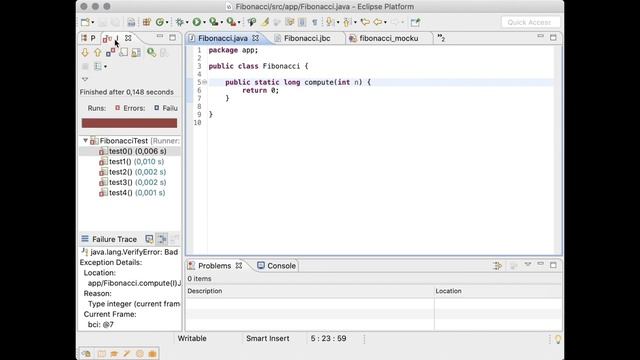Toggle Show Whitespace Characters icon
This screenshot has height=360, width=640.
[x=315, y=22]
